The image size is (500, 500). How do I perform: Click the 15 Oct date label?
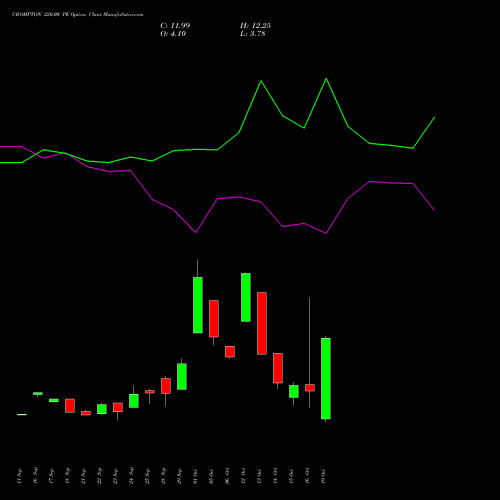[x=291, y=476]
